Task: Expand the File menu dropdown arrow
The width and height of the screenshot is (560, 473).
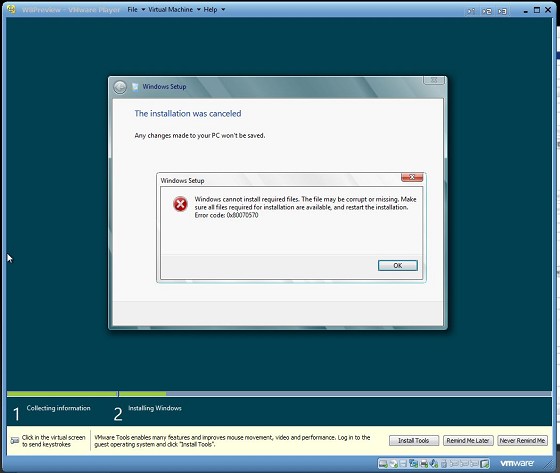Action: (143, 10)
